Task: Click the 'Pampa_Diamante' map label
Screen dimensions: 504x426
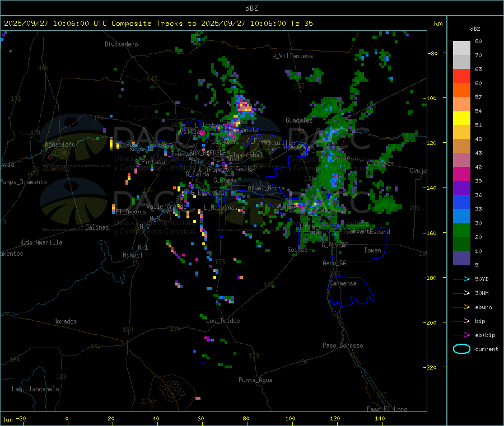Action: pyautogui.click(x=24, y=182)
